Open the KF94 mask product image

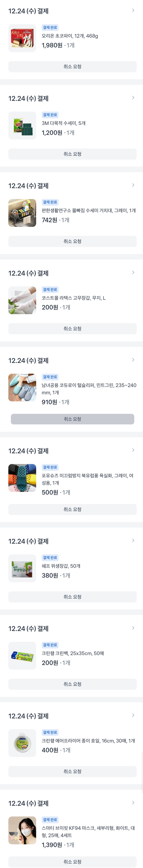coord(22,830)
